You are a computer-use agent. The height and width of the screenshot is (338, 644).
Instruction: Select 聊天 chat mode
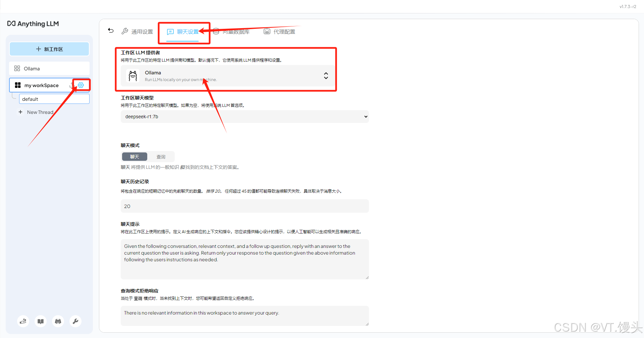tap(135, 156)
